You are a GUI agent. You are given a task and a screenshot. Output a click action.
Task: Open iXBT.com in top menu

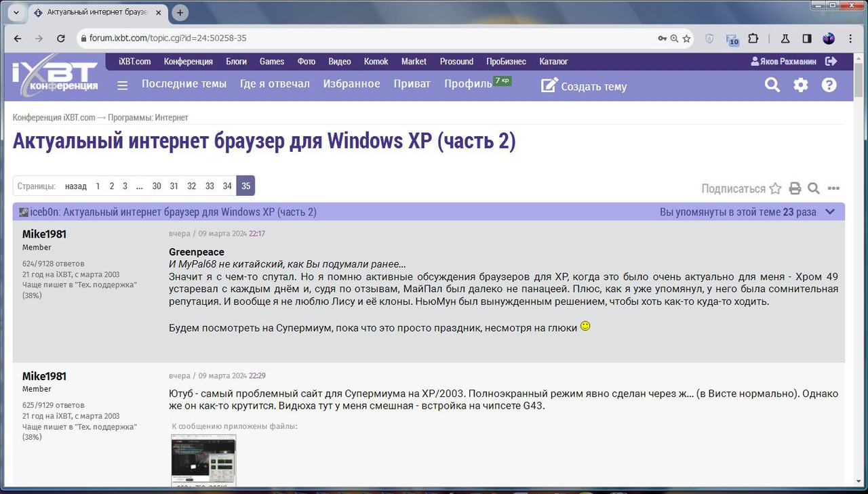tap(135, 61)
